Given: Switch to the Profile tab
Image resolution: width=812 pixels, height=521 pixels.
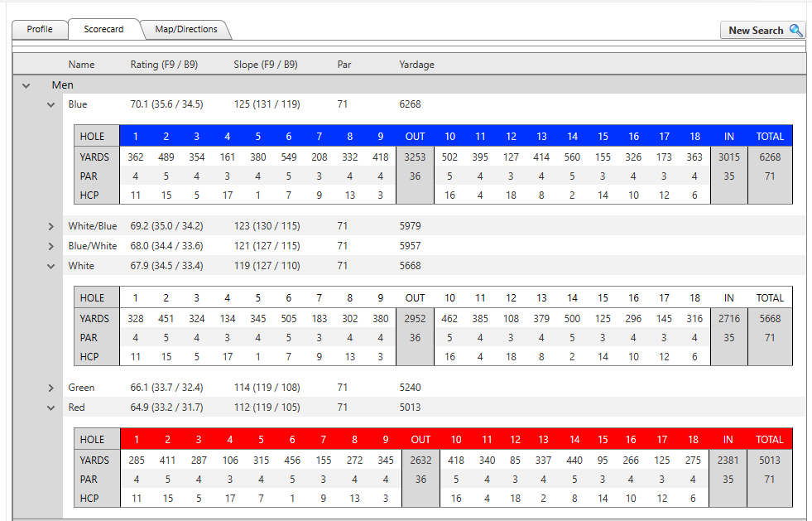Looking at the screenshot, I should tap(40, 30).
